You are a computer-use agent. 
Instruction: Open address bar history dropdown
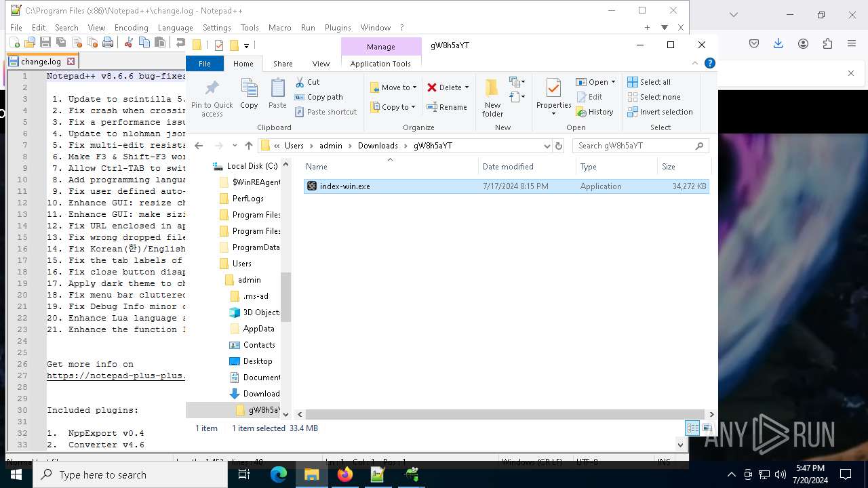click(547, 146)
